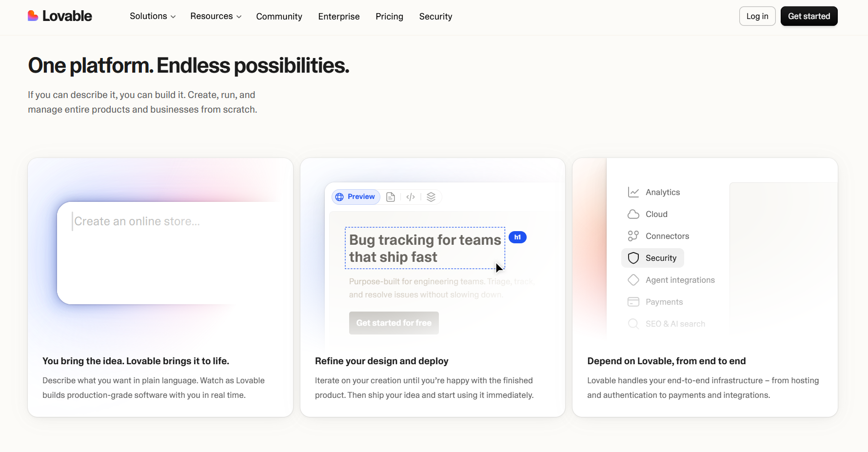Click the Agent integrations diamond icon
This screenshot has width=868, height=452.
click(x=633, y=280)
